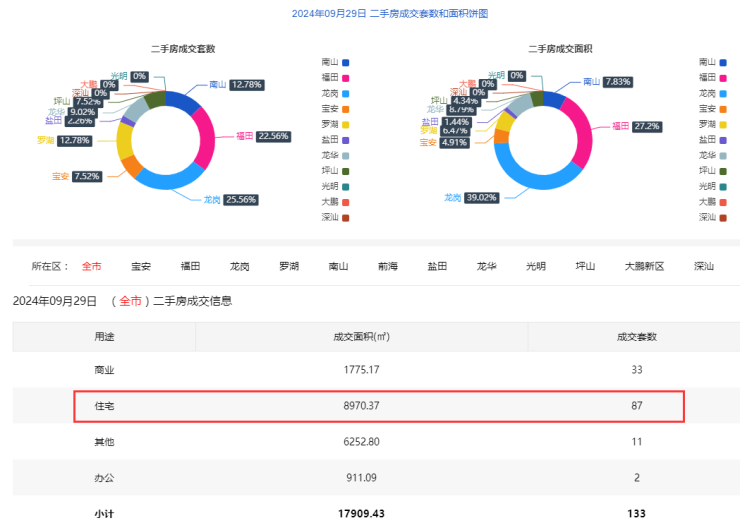Select the 光明 tab in the 所在区 row
This screenshot has width=740, height=523.
tap(536, 267)
